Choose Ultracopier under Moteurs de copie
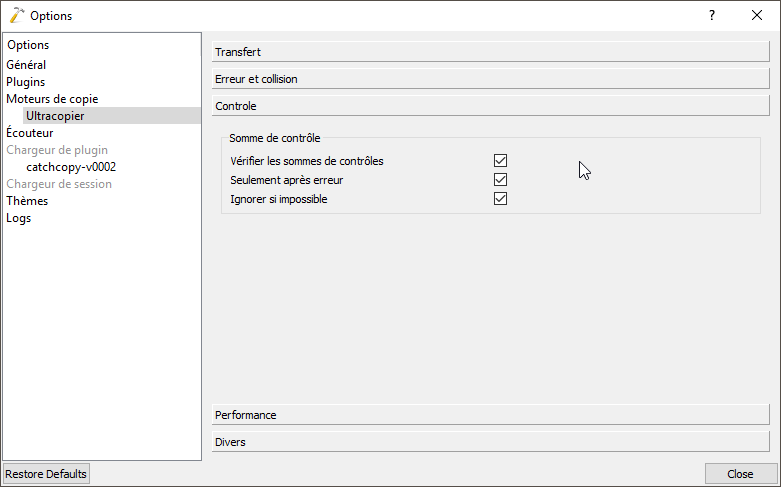The width and height of the screenshot is (781, 487). coord(55,116)
